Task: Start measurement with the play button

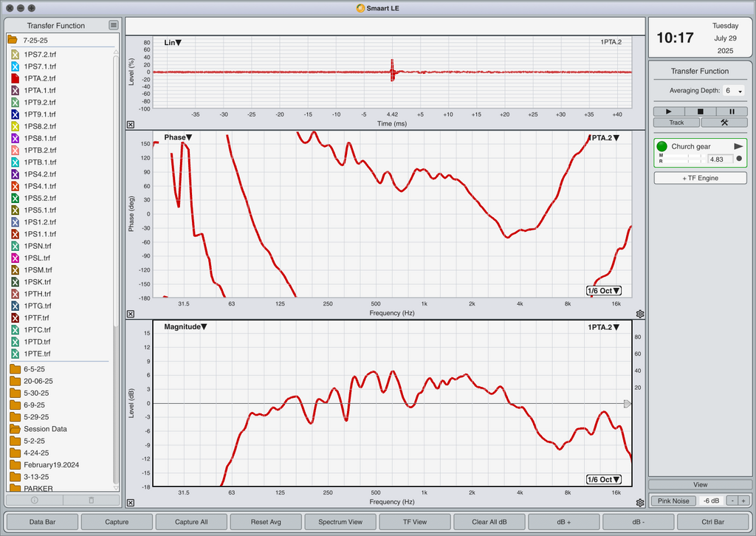Action: click(669, 111)
